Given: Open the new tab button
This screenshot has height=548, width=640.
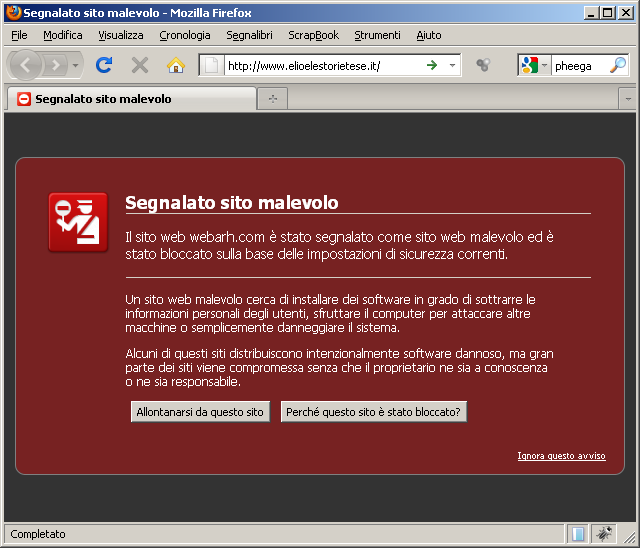Looking at the screenshot, I should click(271, 98).
